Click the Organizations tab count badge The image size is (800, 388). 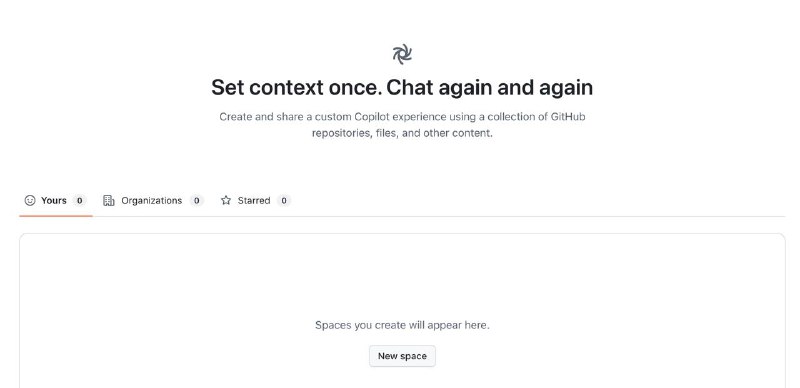tap(197, 201)
